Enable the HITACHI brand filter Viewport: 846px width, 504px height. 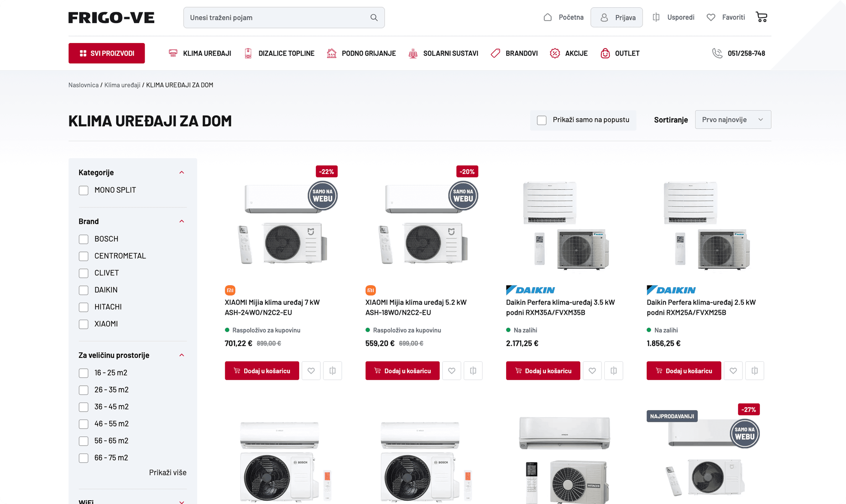pyautogui.click(x=83, y=307)
